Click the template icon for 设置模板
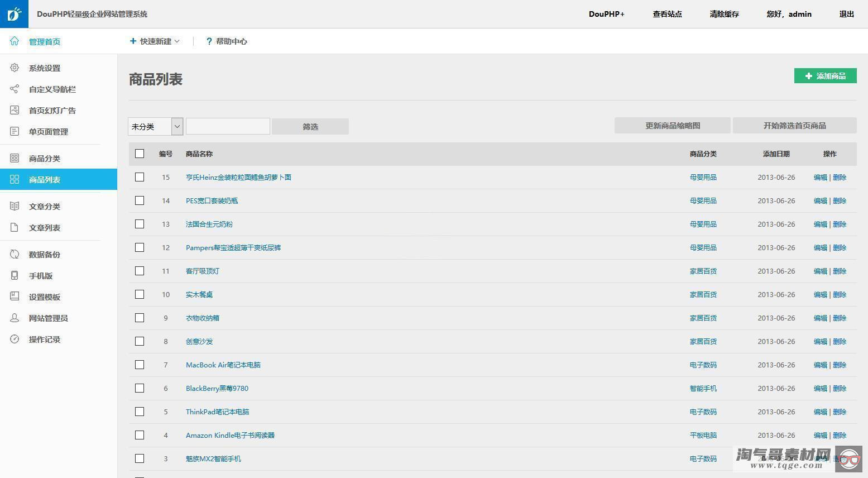The width and height of the screenshot is (868, 478). click(15, 297)
